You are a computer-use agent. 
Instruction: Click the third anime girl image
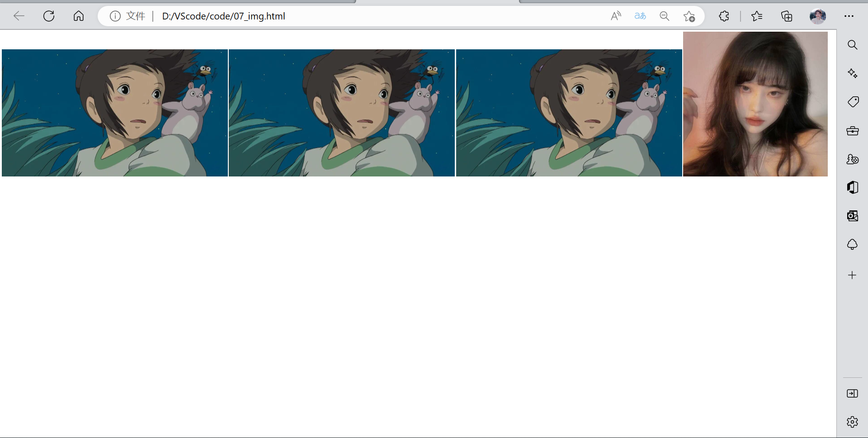pyautogui.click(x=569, y=113)
